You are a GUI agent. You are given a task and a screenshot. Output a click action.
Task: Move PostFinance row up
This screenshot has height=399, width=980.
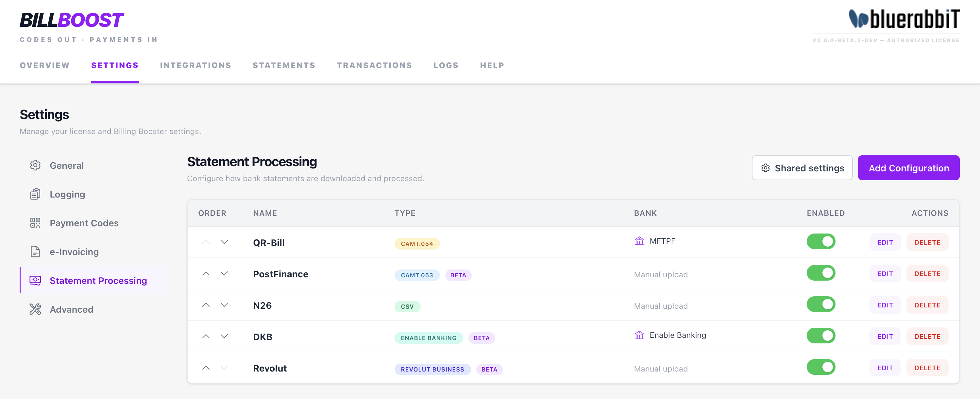[x=206, y=273]
